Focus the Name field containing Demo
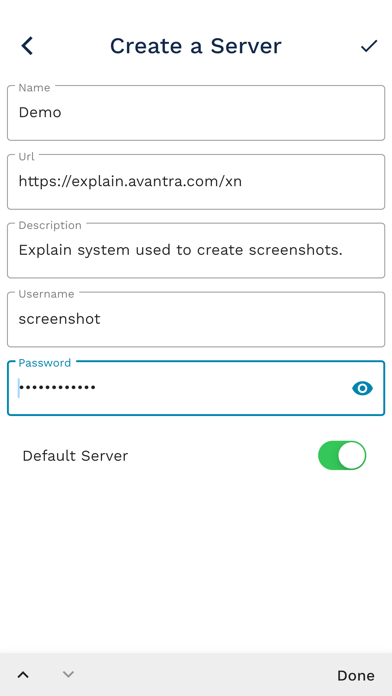The height and width of the screenshot is (696, 392). [x=196, y=113]
